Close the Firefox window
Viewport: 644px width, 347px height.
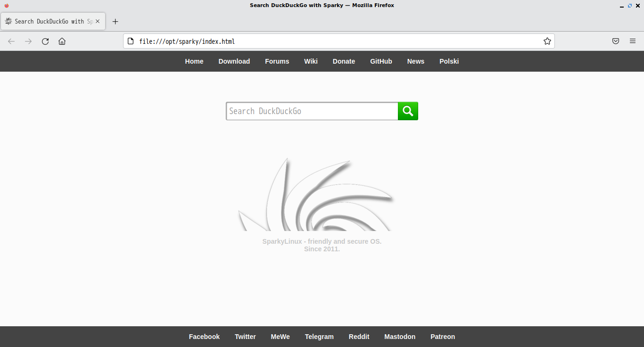click(x=638, y=6)
